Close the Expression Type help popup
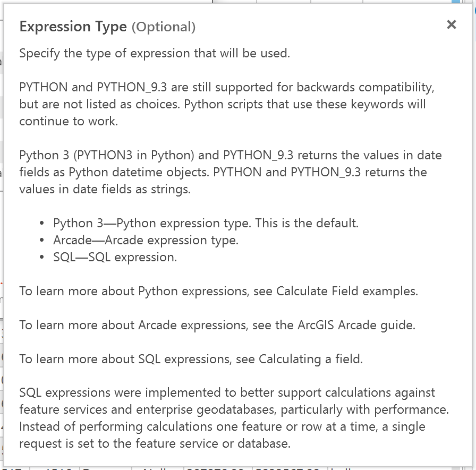 point(452,24)
